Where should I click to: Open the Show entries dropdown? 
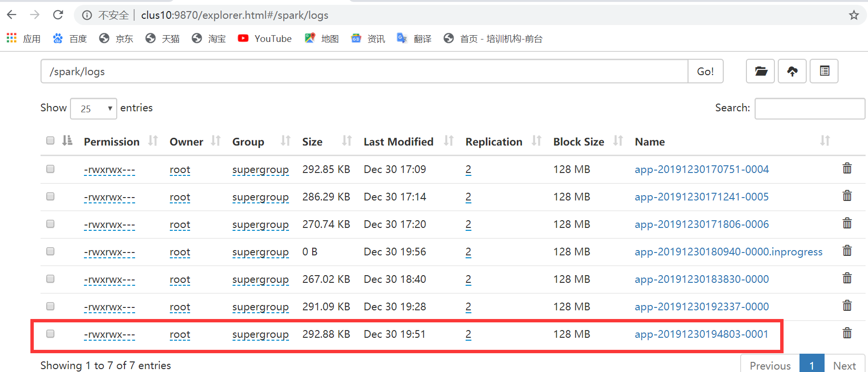click(x=94, y=108)
